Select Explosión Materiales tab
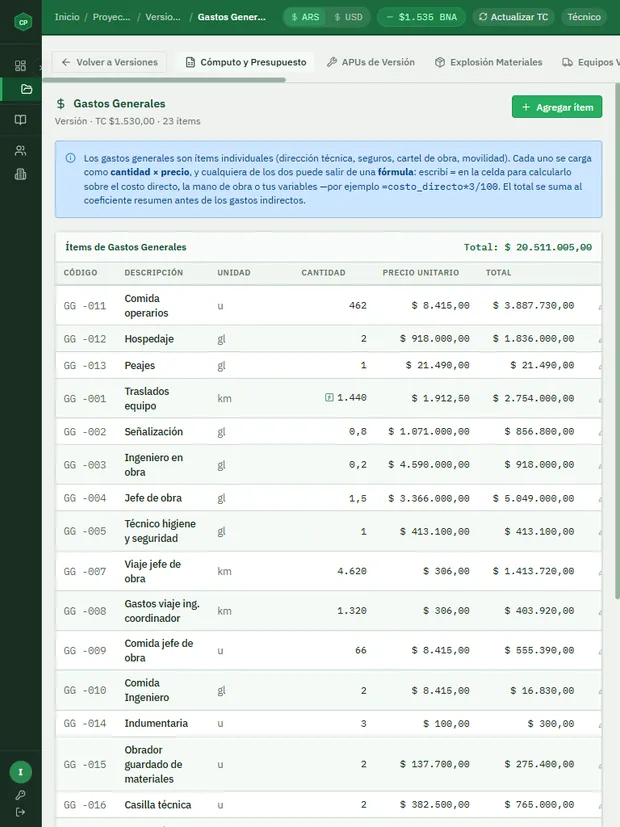The image size is (620, 827). point(488,62)
